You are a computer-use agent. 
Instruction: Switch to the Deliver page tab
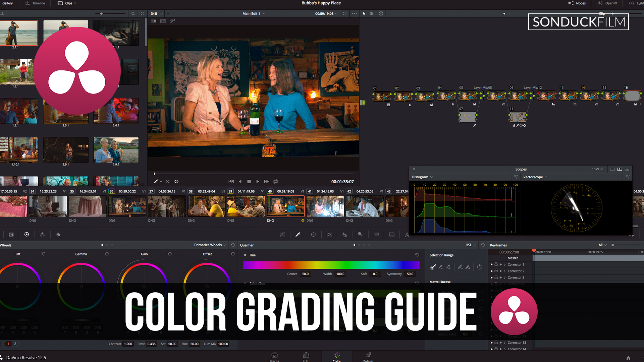[x=368, y=357]
